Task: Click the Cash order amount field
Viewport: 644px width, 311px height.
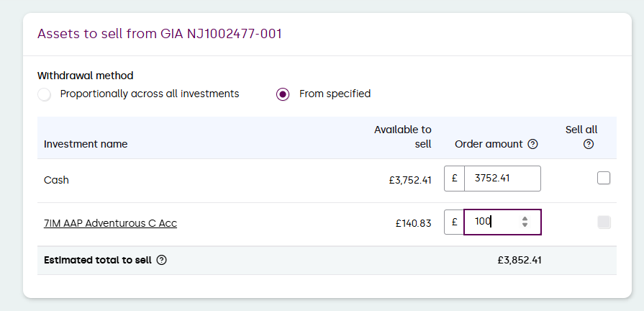Action: [x=502, y=179]
